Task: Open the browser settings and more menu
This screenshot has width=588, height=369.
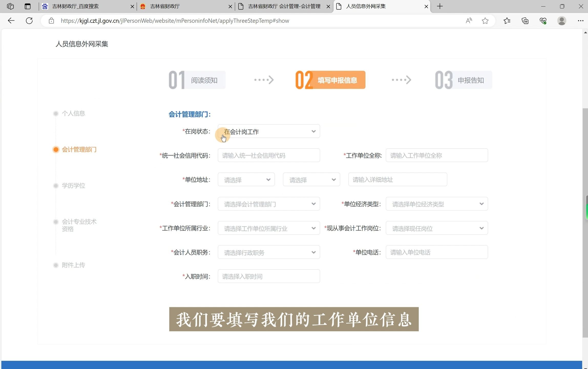Action: [x=580, y=21]
